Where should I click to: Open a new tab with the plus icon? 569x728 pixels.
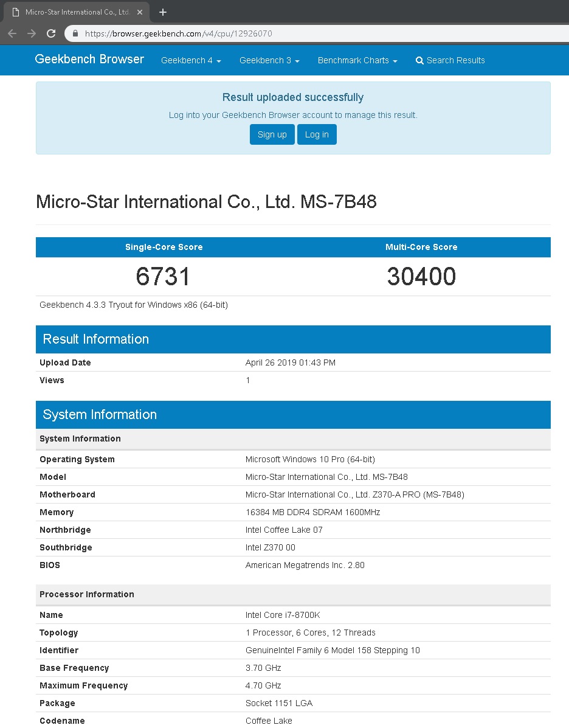point(163,12)
